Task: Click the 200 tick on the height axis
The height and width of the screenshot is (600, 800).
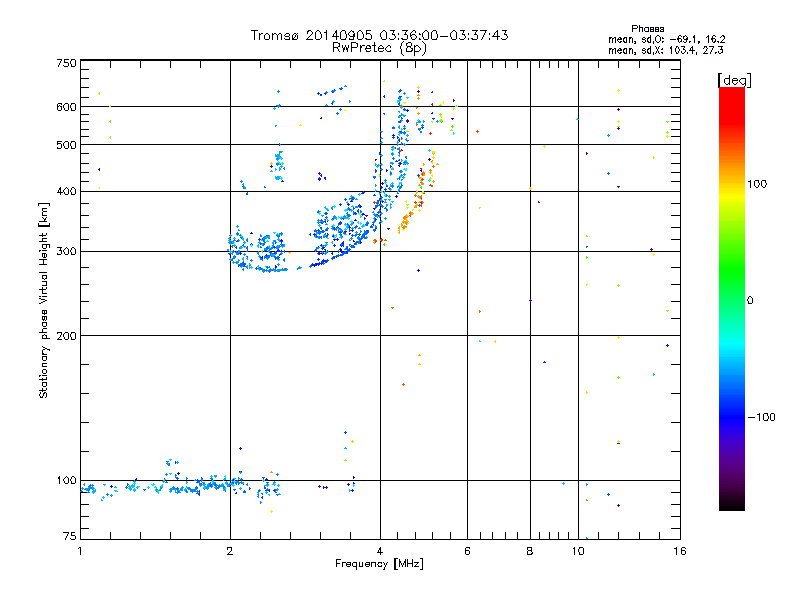Action: (66, 336)
